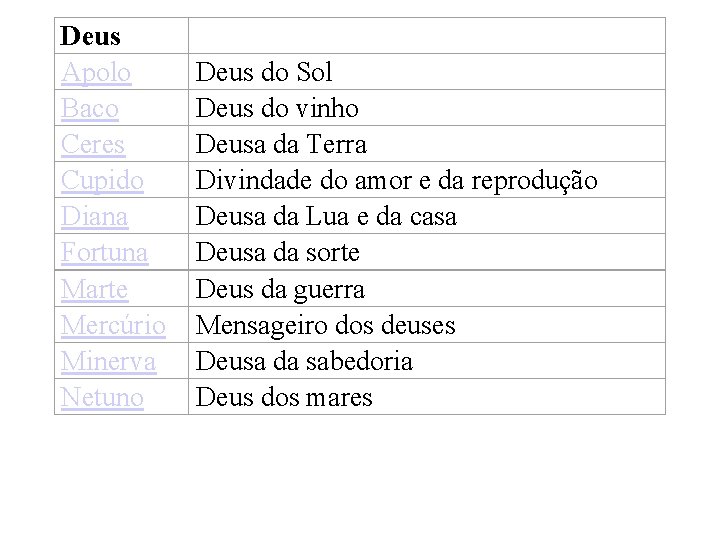Click the 'Deus dos mares' cell
720x540 pixels.
(x=284, y=396)
